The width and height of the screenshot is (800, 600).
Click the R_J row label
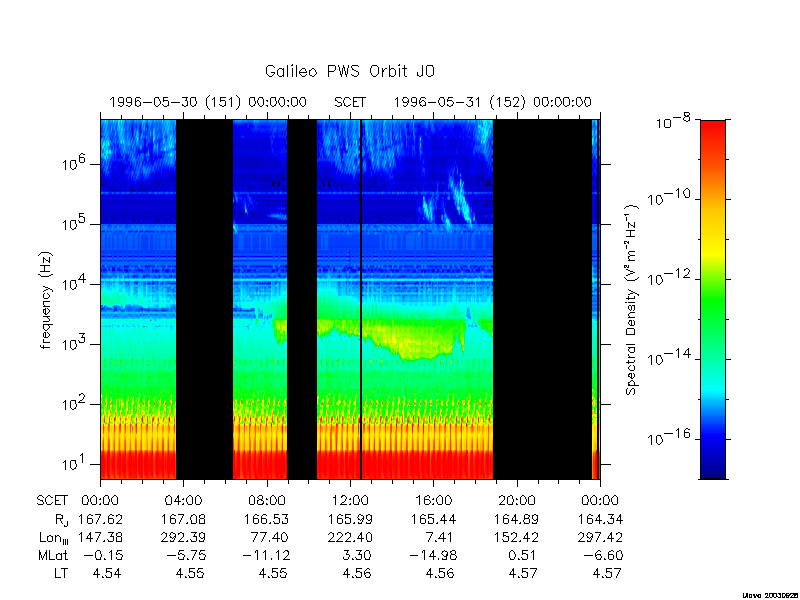pyautogui.click(x=61, y=520)
